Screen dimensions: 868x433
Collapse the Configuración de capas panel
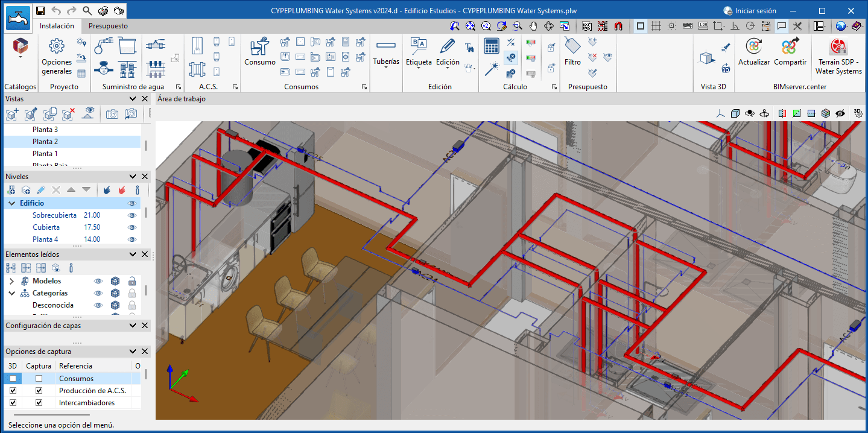[x=133, y=326]
